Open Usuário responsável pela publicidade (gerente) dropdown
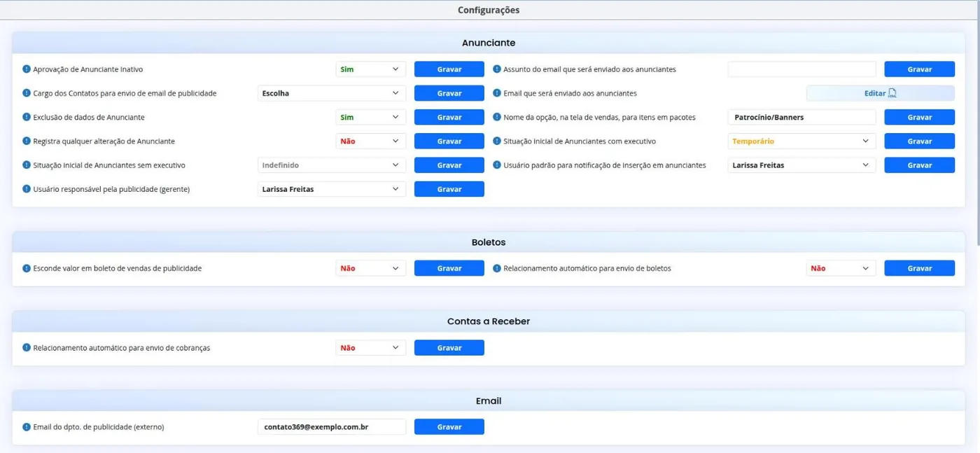The width and height of the screenshot is (980, 453). (332, 189)
